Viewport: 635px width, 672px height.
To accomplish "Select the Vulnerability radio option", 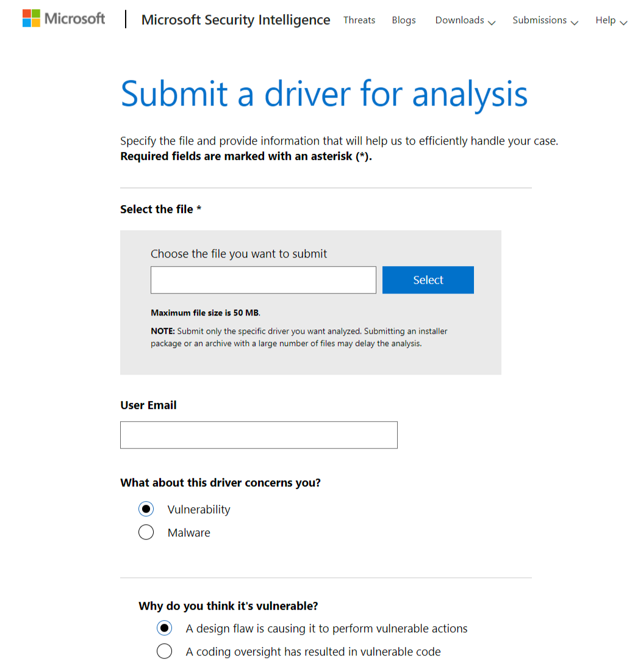I will tap(146, 509).
